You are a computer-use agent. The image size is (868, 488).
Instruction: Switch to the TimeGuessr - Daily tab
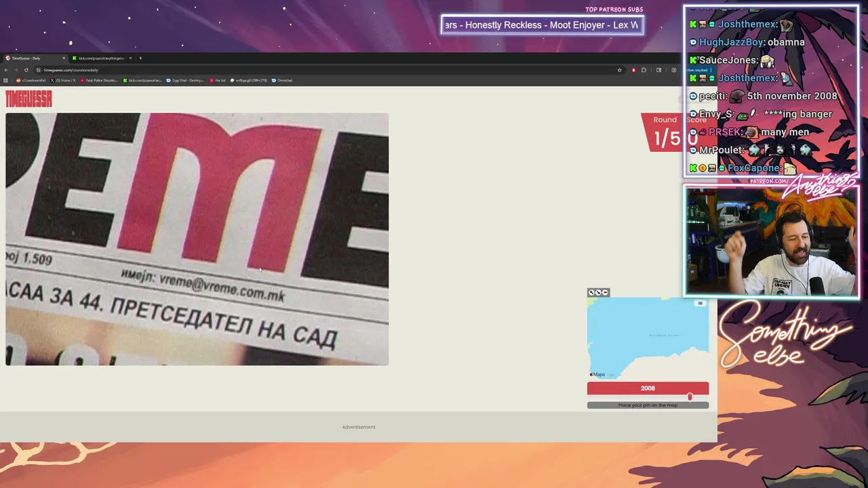pos(35,58)
